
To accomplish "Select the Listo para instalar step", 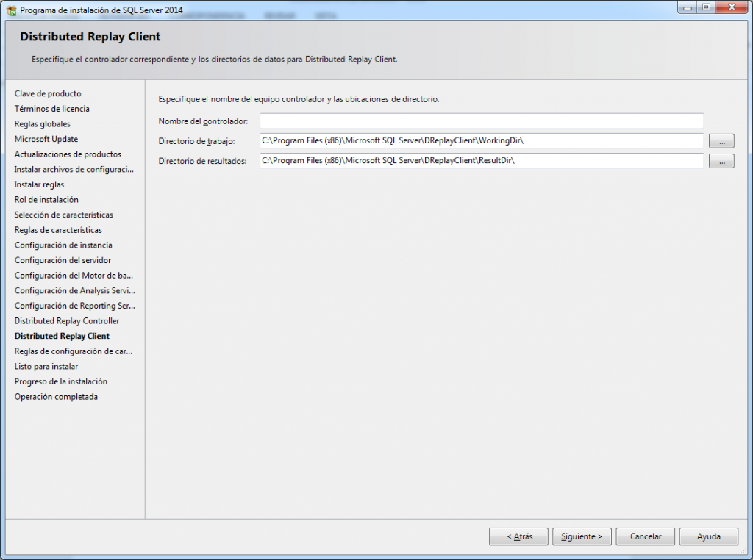I will tap(46, 367).
